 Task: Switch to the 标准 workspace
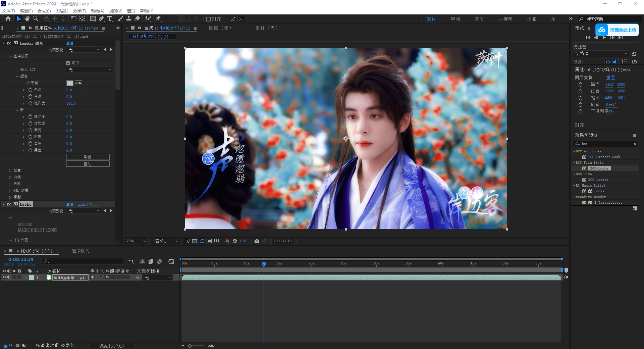click(x=531, y=19)
